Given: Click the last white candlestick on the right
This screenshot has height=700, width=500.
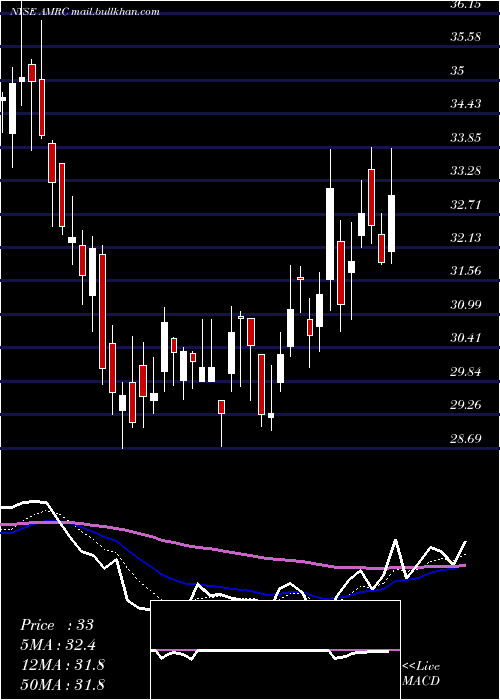Looking at the screenshot, I should [392, 223].
